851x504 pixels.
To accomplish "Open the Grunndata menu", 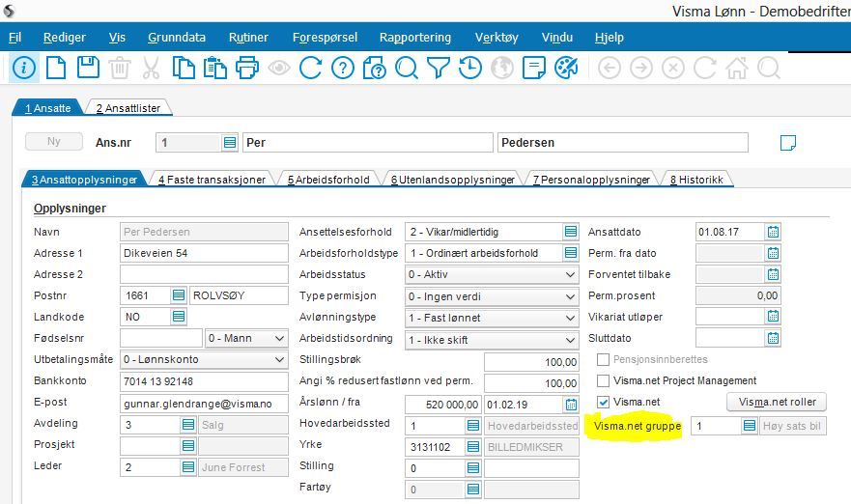I will tap(177, 38).
